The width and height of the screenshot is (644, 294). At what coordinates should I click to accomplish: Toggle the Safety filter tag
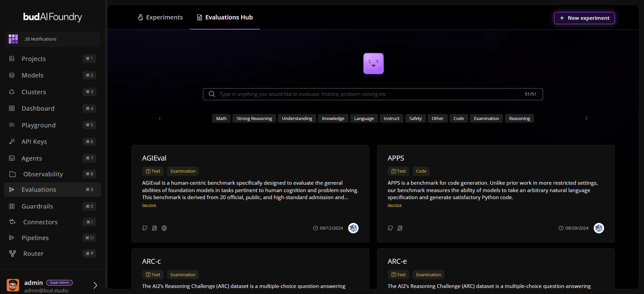click(x=416, y=118)
